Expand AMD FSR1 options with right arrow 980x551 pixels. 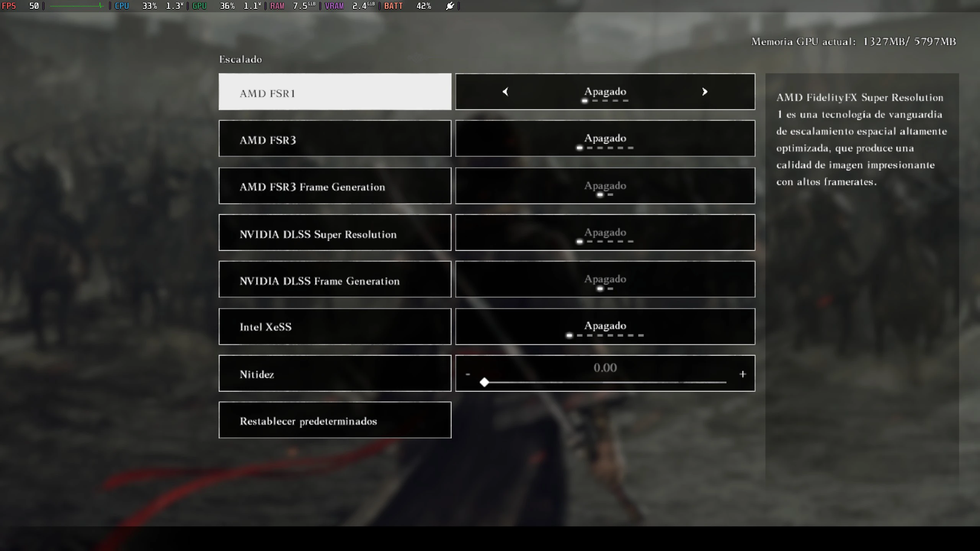[x=705, y=91]
